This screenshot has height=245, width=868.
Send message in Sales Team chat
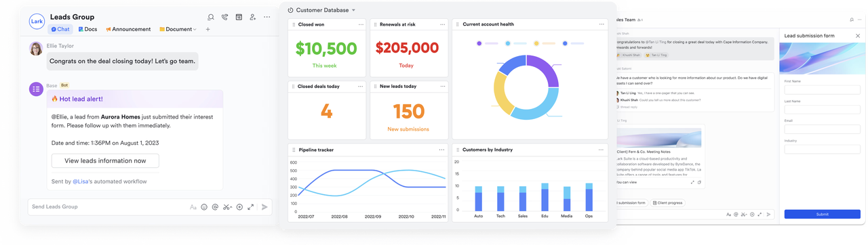click(768, 215)
